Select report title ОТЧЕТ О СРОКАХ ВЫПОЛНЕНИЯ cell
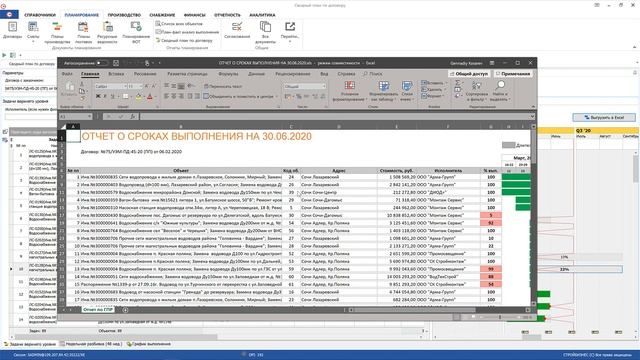This screenshot has height=360, width=640. [x=196, y=136]
